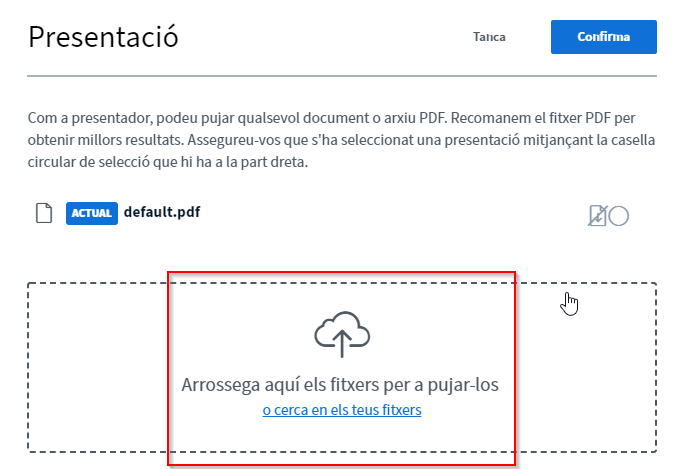Image resolution: width=682 pixels, height=469 pixels.
Task: Select the circular radio for default.pdf
Action: coord(619,215)
